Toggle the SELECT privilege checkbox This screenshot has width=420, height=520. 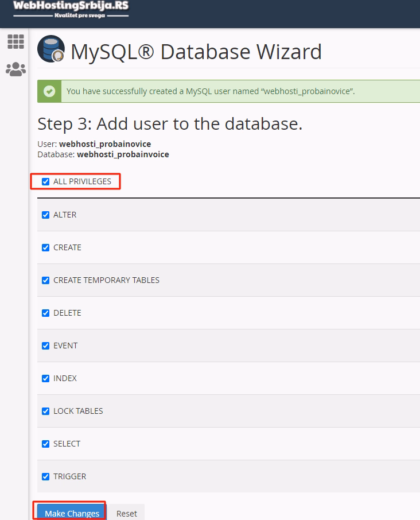coord(46,444)
